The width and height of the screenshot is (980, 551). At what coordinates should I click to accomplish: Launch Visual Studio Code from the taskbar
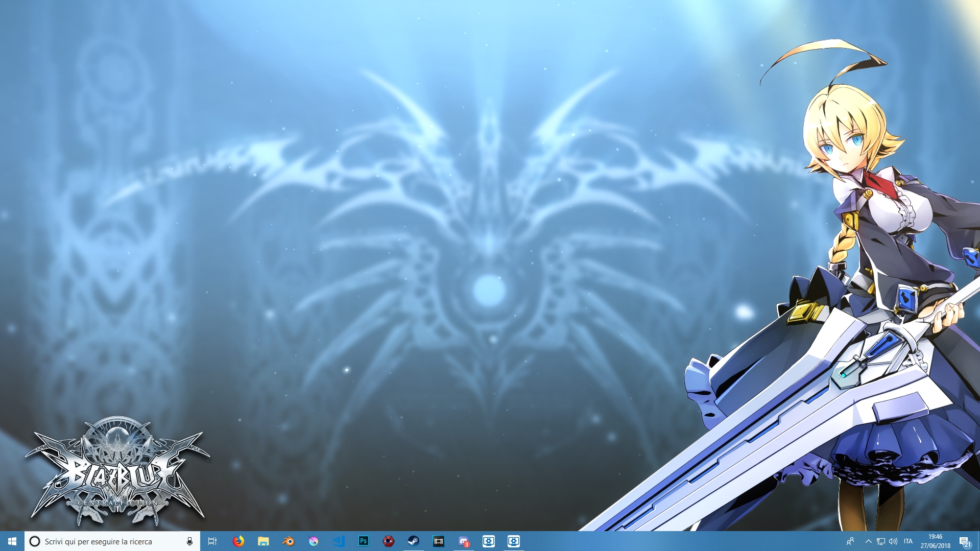coord(338,541)
